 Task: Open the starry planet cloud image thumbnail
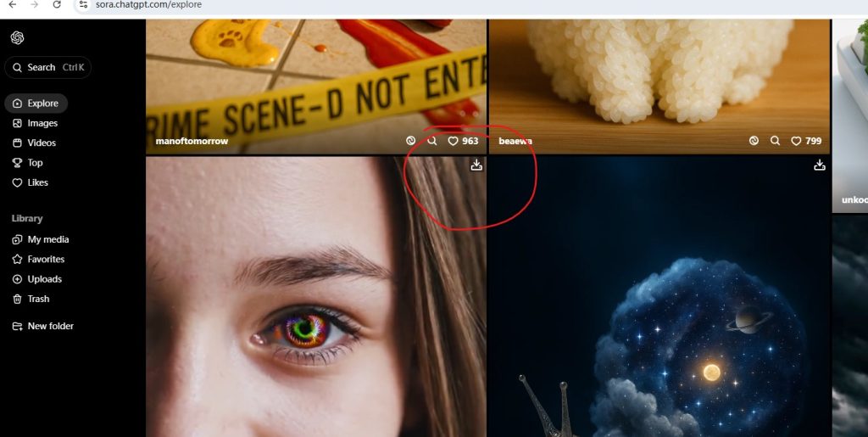(659, 322)
